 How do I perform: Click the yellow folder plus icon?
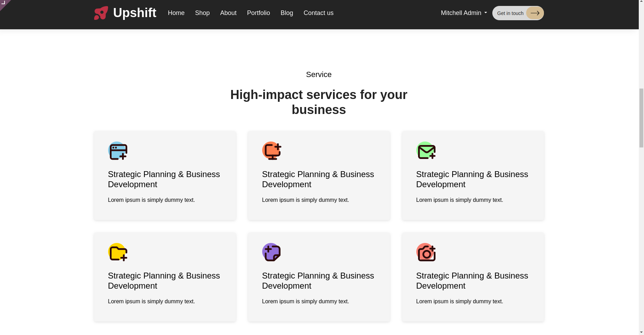118,252
